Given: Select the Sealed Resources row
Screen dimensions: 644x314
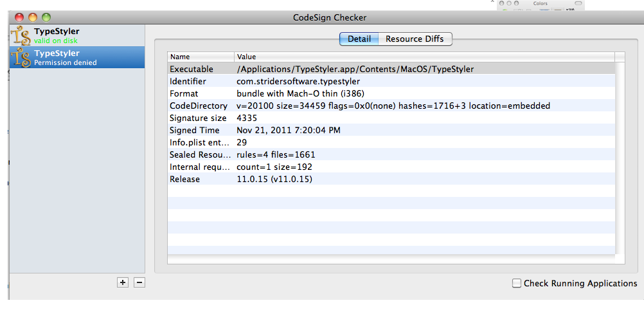Looking at the screenshot, I should 391,155.
